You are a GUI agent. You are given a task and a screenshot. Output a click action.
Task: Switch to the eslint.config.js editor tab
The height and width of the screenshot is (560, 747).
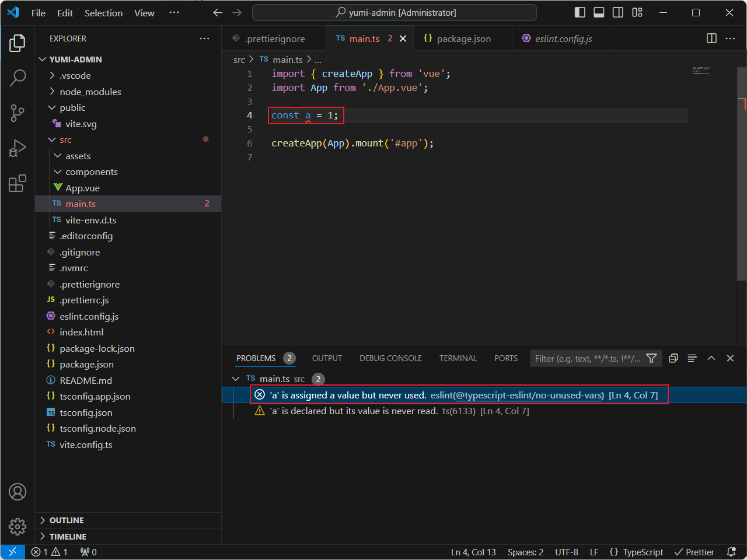click(563, 38)
